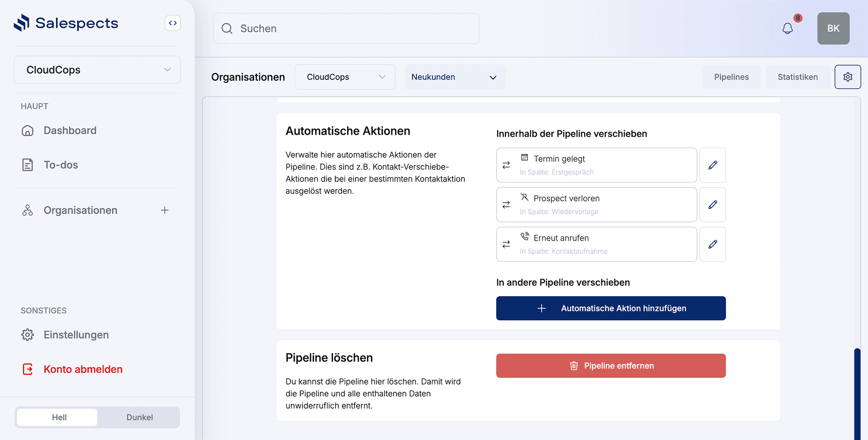Edit the 'Erneut anrufen' action

pyautogui.click(x=712, y=244)
